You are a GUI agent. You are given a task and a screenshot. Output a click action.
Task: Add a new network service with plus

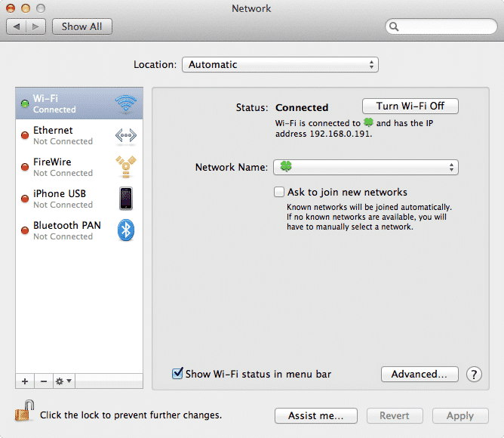(25, 381)
